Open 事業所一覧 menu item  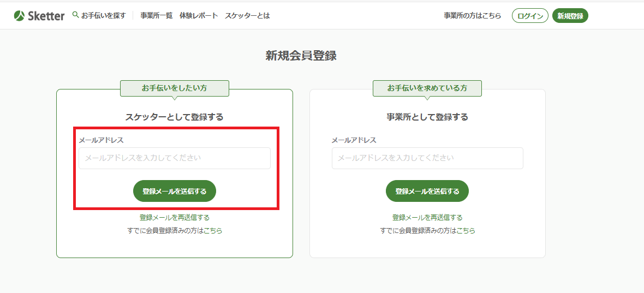click(x=157, y=16)
